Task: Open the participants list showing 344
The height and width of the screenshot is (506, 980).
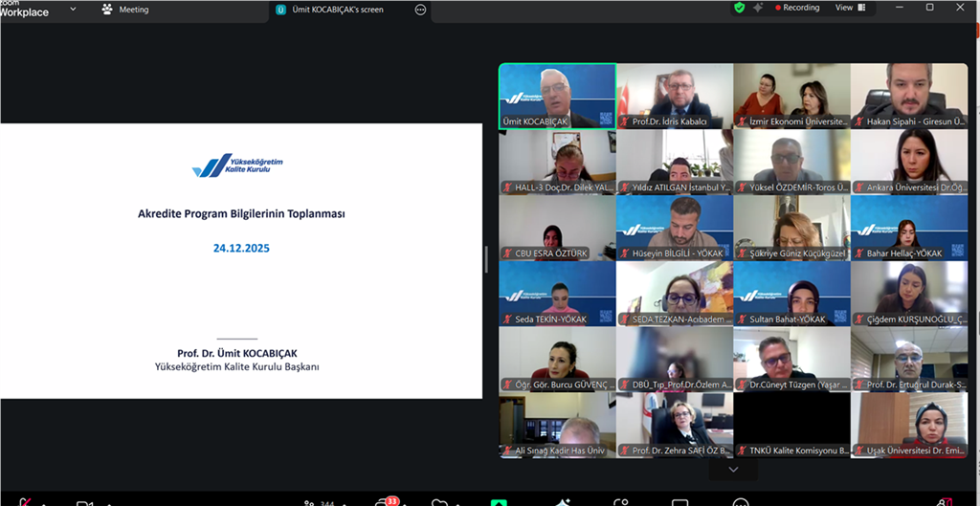Action: 312,502
